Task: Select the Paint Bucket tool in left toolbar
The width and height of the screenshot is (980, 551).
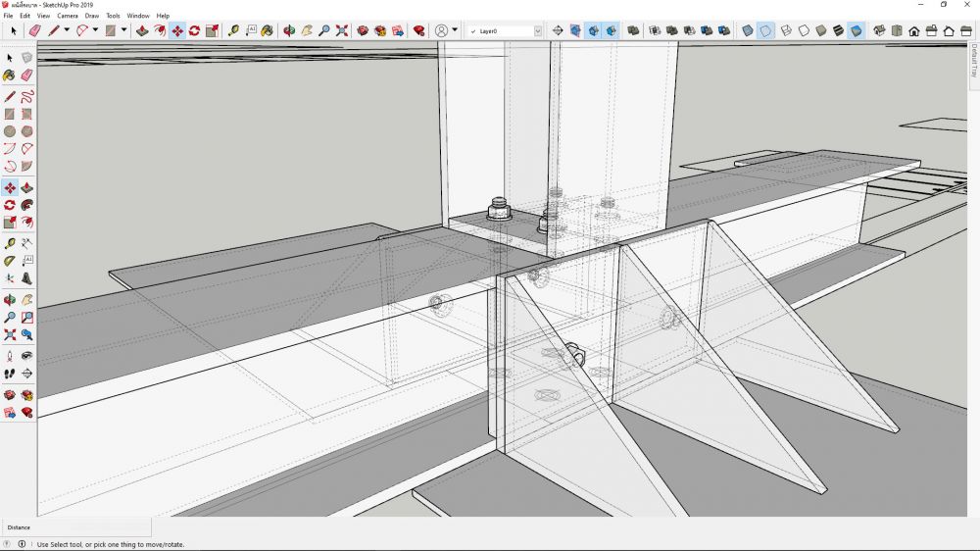Action: coord(10,75)
